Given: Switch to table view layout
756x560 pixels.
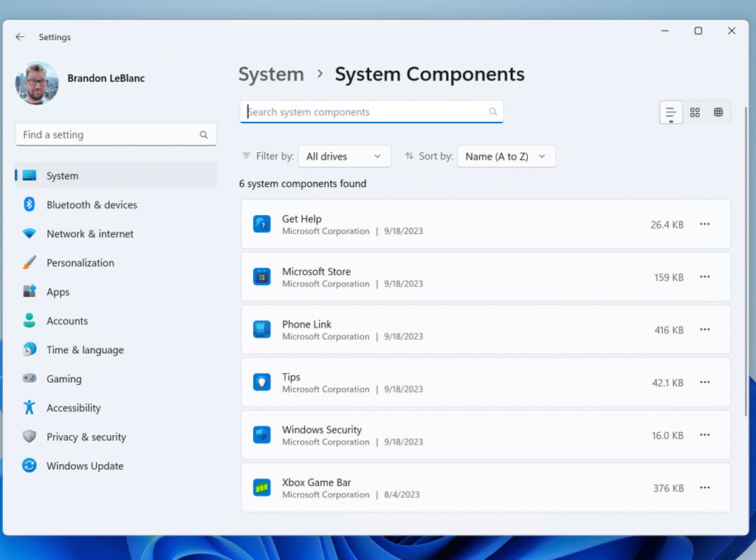Looking at the screenshot, I should tap(718, 112).
